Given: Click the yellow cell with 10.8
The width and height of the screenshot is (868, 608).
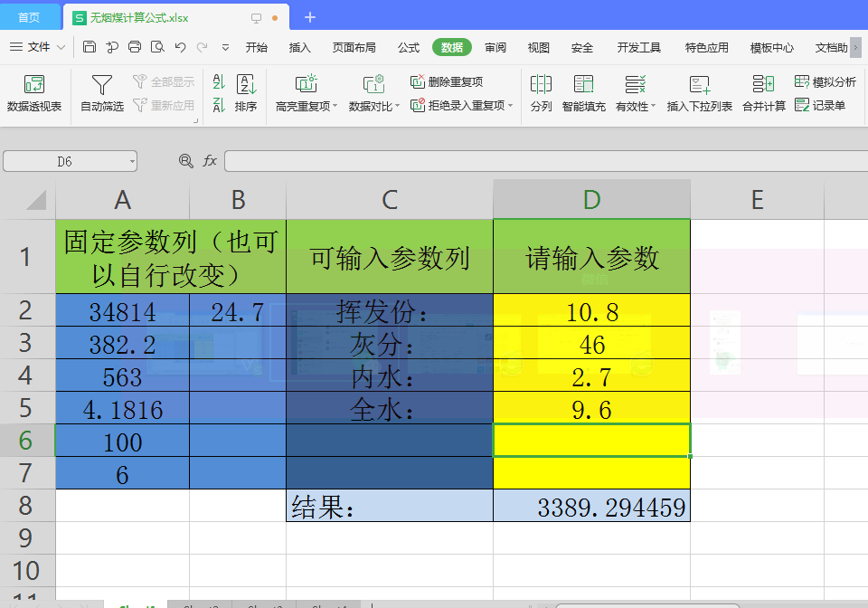Looking at the screenshot, I should [x=591, y=310].
